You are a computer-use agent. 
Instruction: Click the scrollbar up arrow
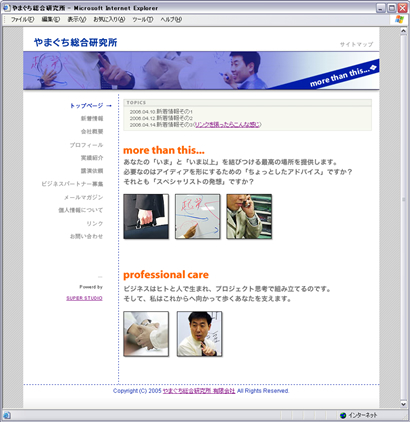pos(403,31)
